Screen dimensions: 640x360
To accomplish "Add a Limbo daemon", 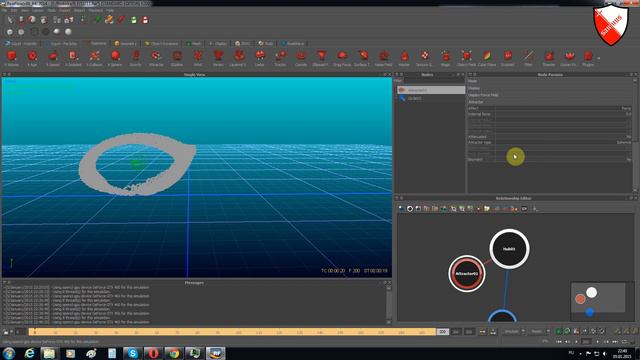I will [260, 58].
